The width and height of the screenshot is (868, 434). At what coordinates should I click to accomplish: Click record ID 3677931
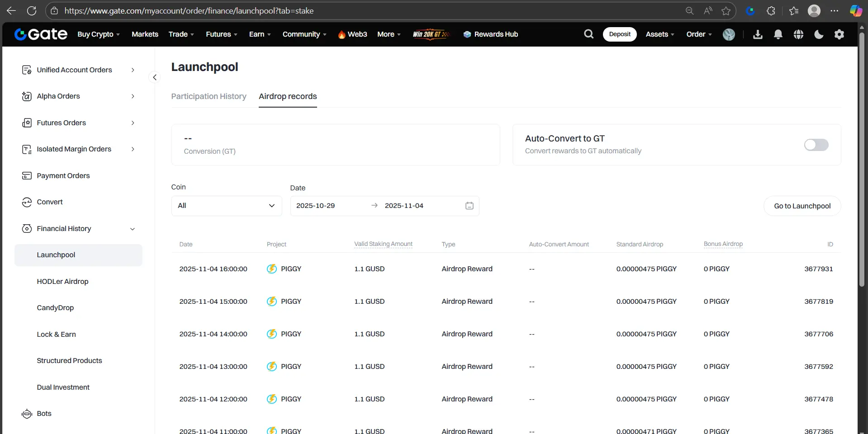(x=818, y=269)
